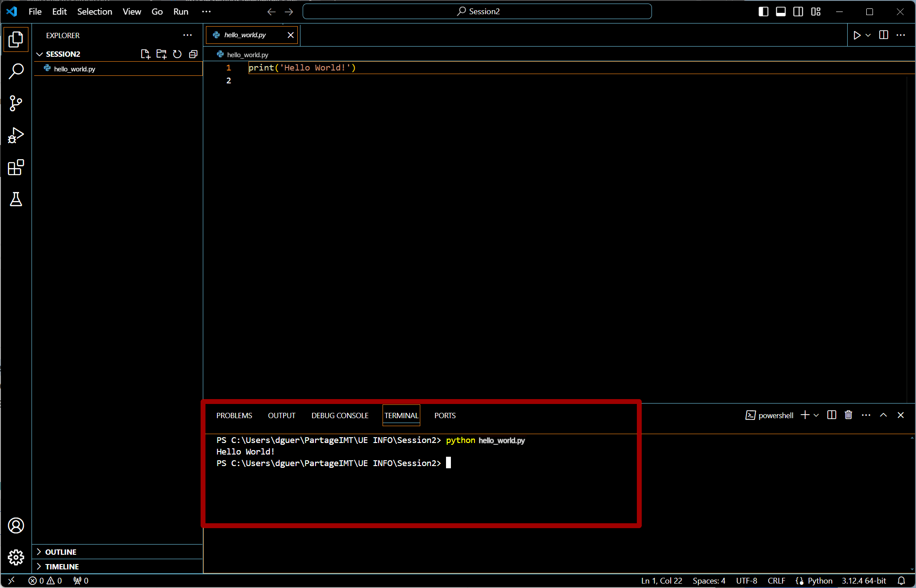916x588 pixels.
Task: Expand the TIMELINE section
Action: [x=62, y=566]
